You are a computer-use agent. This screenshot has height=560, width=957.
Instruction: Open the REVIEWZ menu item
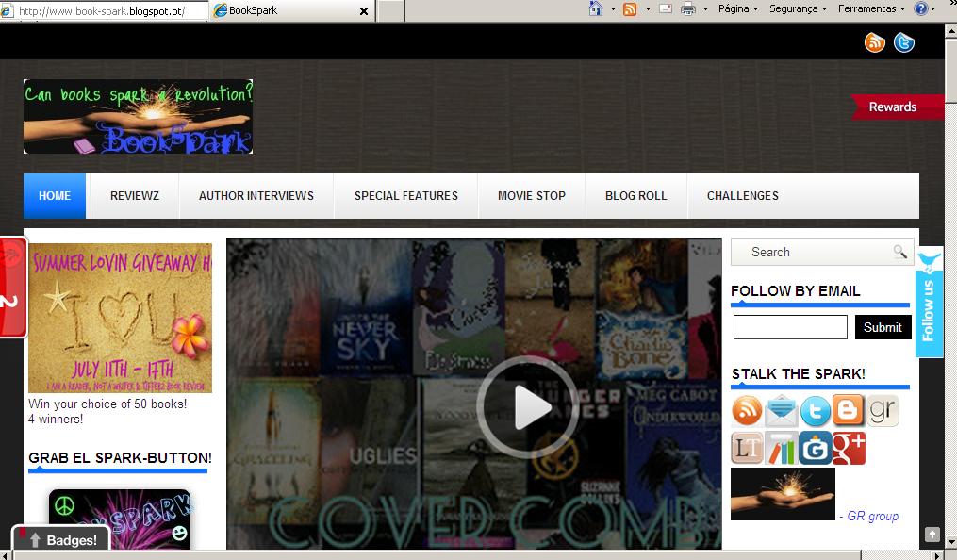click(x=134, y=196)
